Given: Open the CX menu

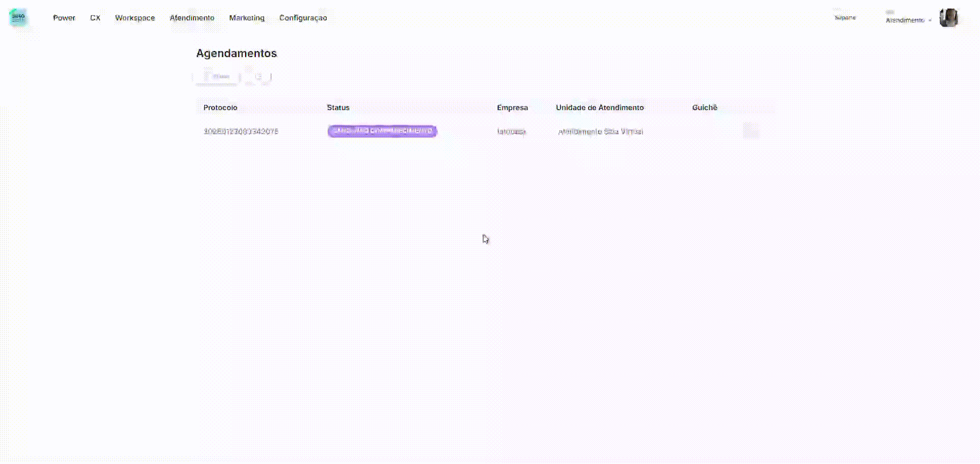Looking at the screenshot, I should point(95,18).
